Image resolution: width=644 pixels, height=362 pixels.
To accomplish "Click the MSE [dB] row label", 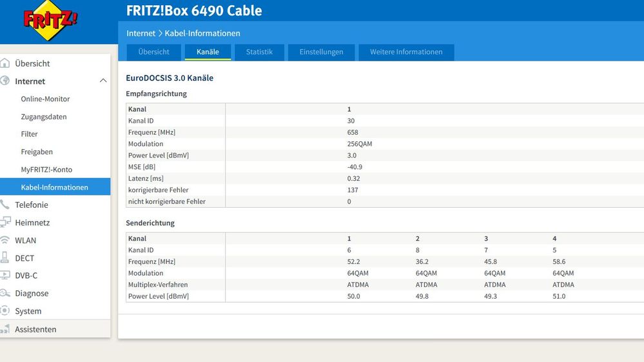I will 142,167.
